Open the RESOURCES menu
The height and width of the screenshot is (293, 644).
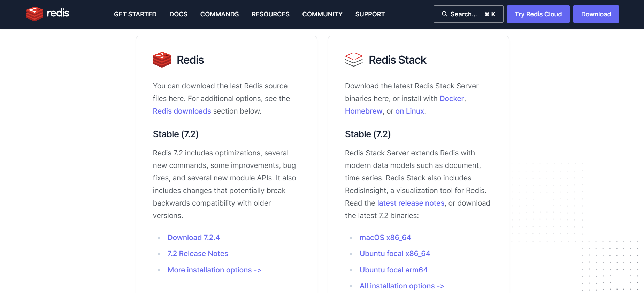pos(270,14)
